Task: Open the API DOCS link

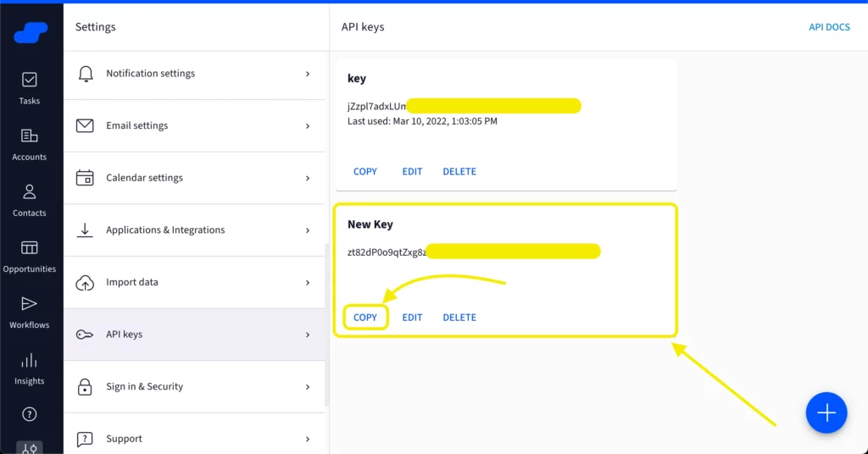Action: click(x=828, y=27)
